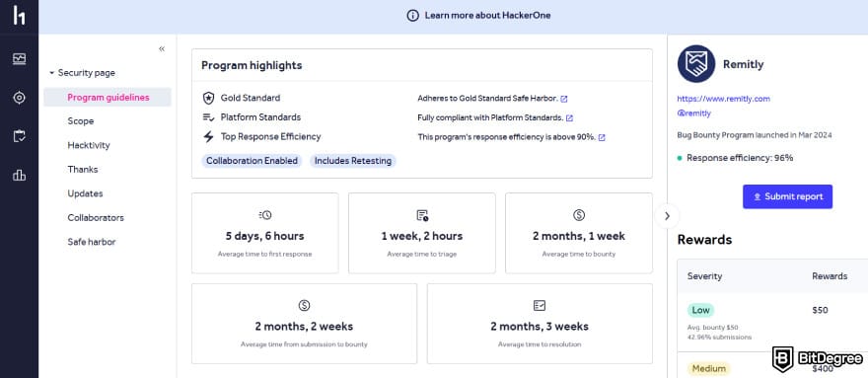Select Program guidelines menu item
Viewport: 868px width, 378px height.
(108, 97)
